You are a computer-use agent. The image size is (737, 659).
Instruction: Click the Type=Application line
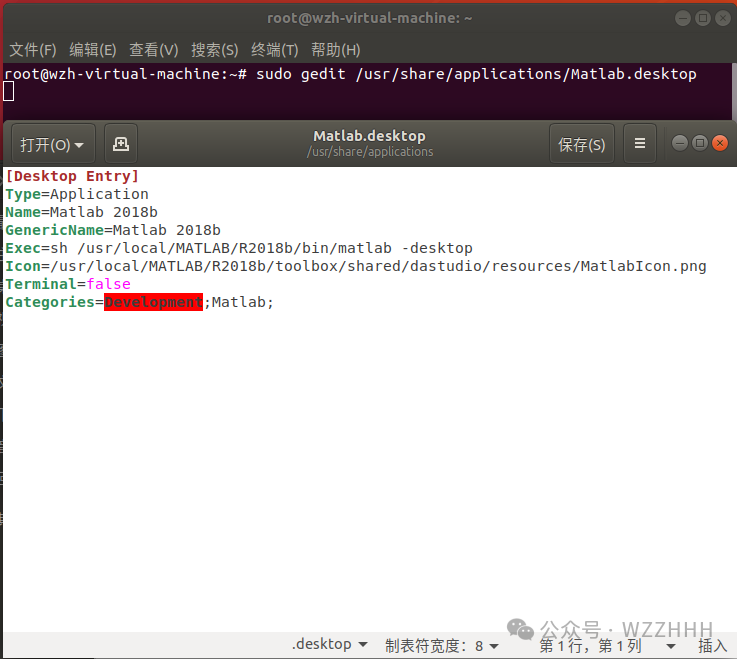[x=77, y=194]
